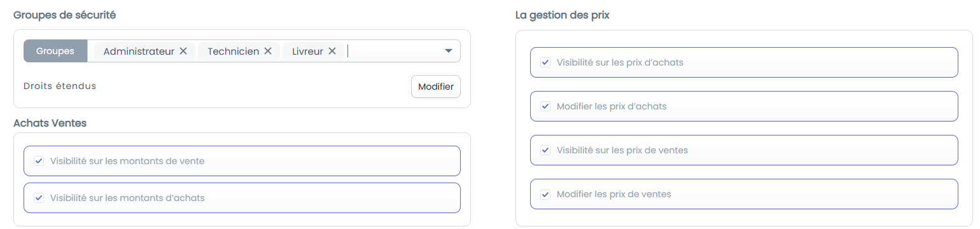The height and width of the screenshot is (229, 980).
Task: Select the Livreur tag chip
Action: click(x=307, y=52)
